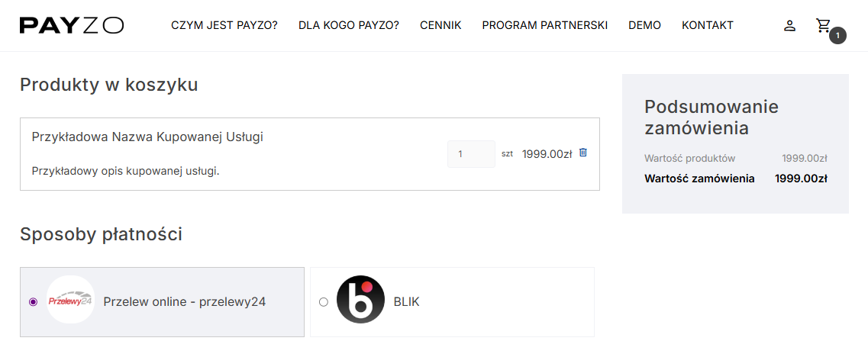The image size is (868, 341).
Task: Open the KONTAKT page
Action: click(x=708, y=25)
